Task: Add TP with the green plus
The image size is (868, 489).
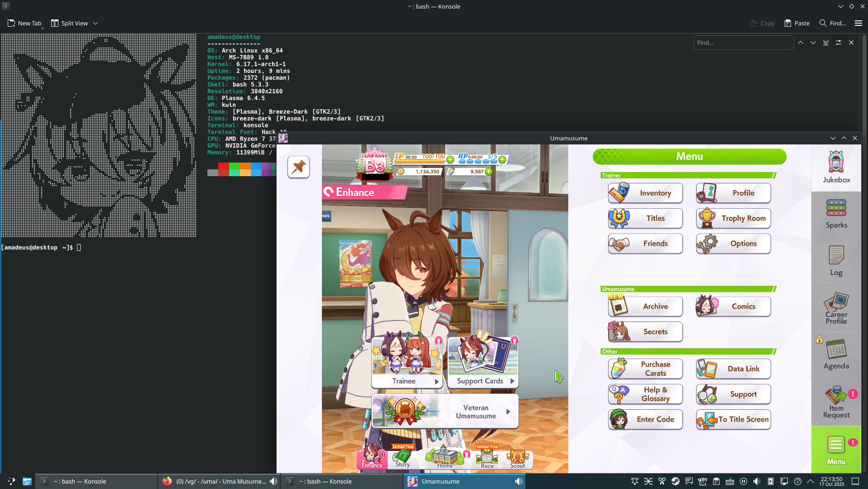Action: [x=450, y=159]
